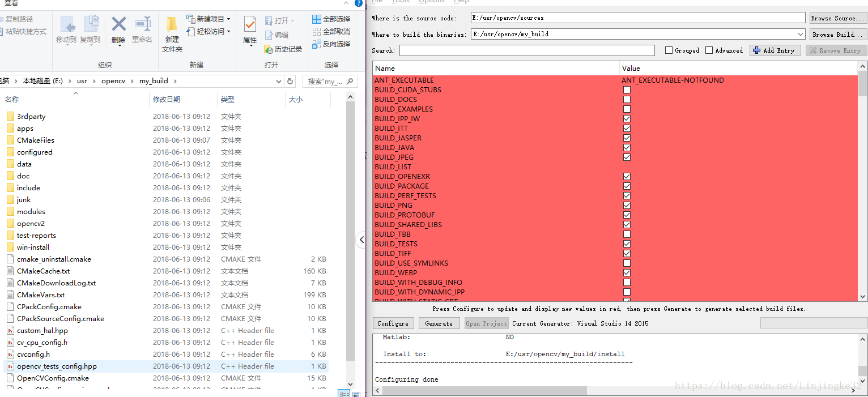Select the CMakeCache.txt file icon
The width and height of the screenshot is (868, 397).
click(x=10, y=271)
